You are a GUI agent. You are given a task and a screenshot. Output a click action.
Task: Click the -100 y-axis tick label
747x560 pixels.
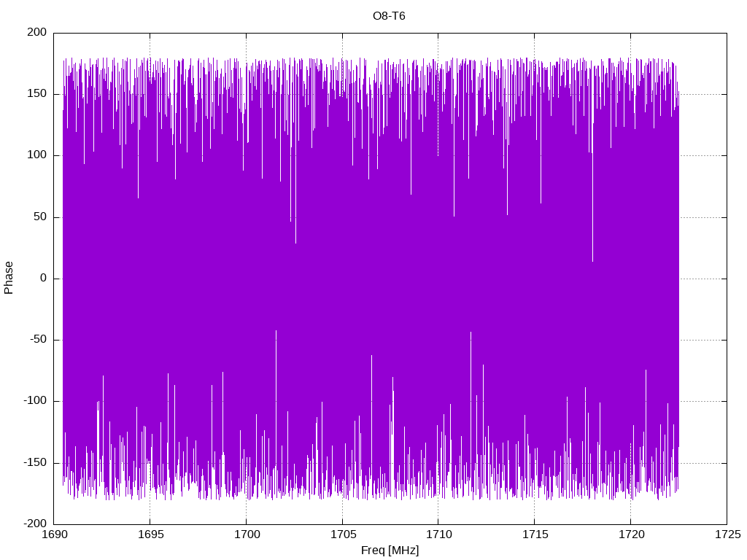pyautogui.click(x=35, y=401)
